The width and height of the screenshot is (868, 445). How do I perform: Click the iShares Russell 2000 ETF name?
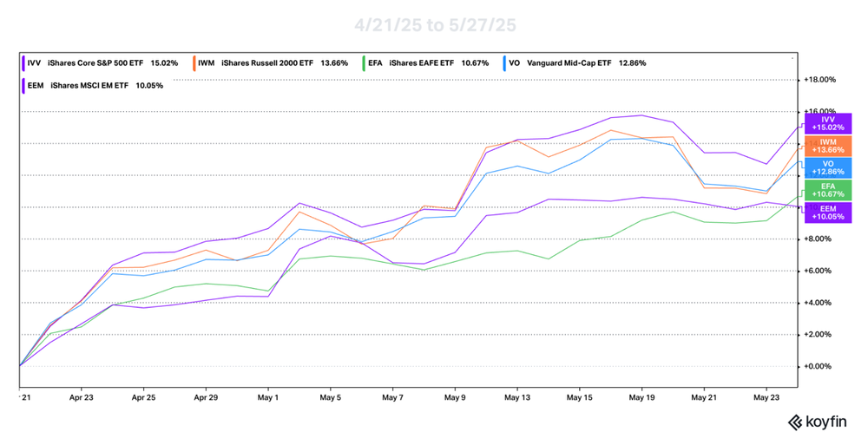coord(267,63)
